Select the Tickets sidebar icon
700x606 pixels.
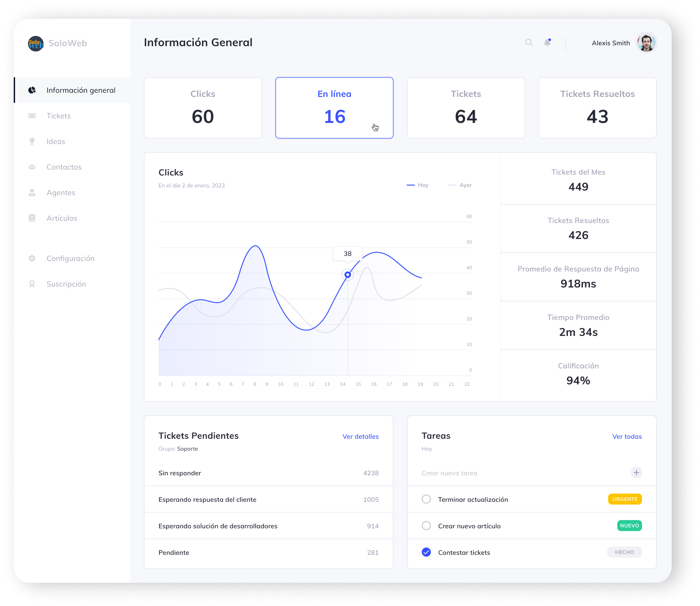pos(32,116)
